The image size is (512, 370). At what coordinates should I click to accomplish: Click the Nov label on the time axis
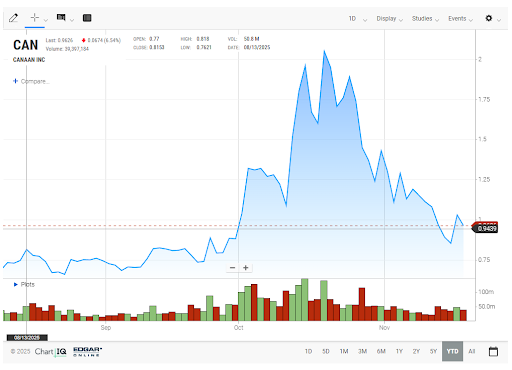point(384,328)
